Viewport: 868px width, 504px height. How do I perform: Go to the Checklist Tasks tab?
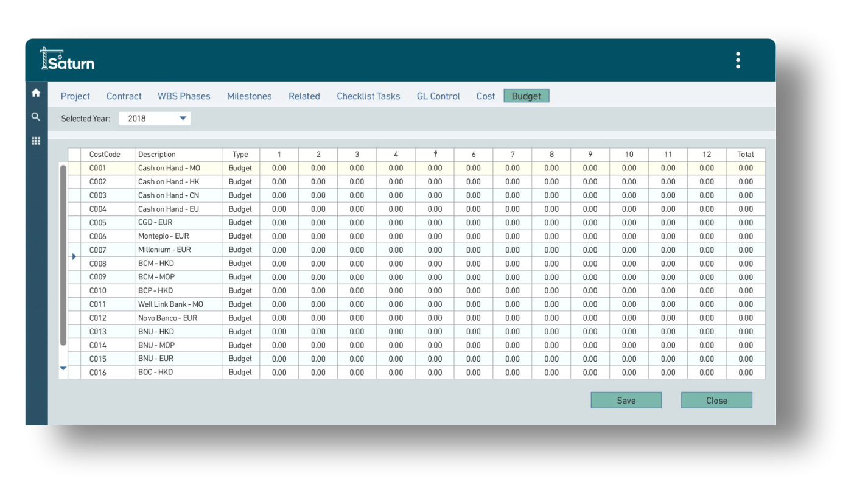(x=368, y=96)
